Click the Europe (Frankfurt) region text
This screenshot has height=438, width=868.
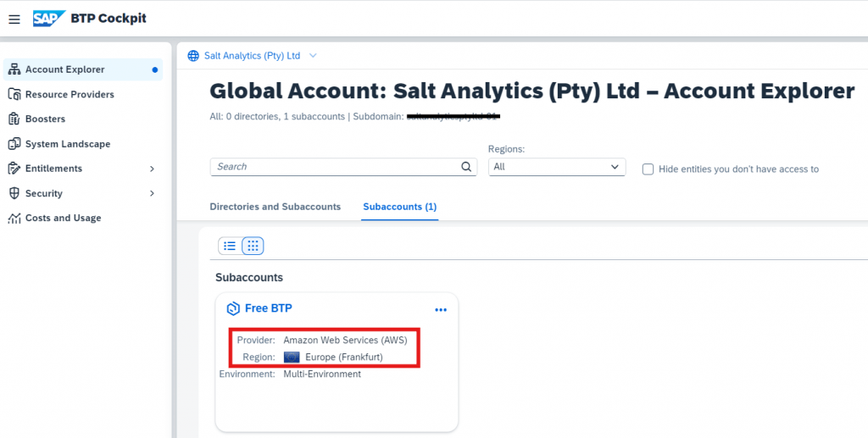click(x=344, y=358)
